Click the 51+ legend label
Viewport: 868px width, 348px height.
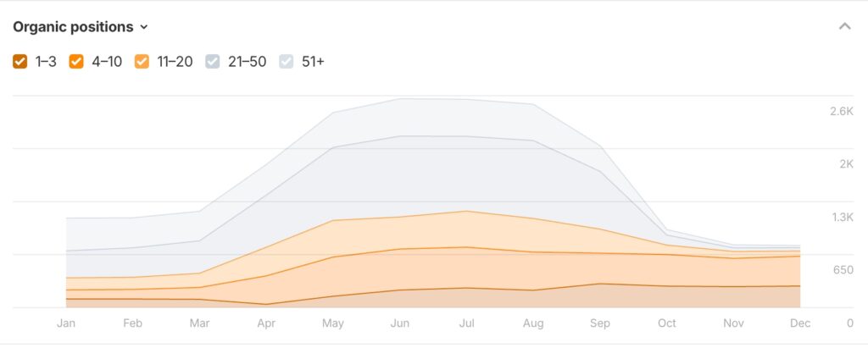point(313,62)
